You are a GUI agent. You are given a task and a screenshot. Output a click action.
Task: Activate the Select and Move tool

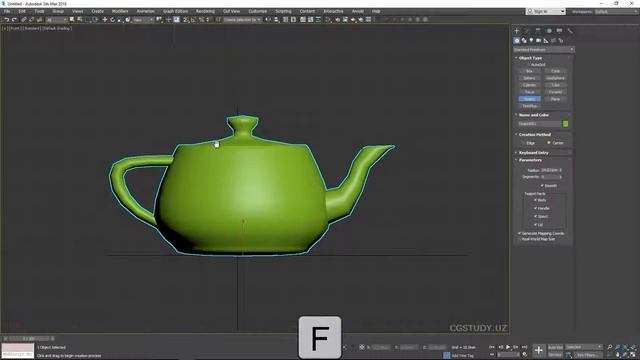[104, 20]
